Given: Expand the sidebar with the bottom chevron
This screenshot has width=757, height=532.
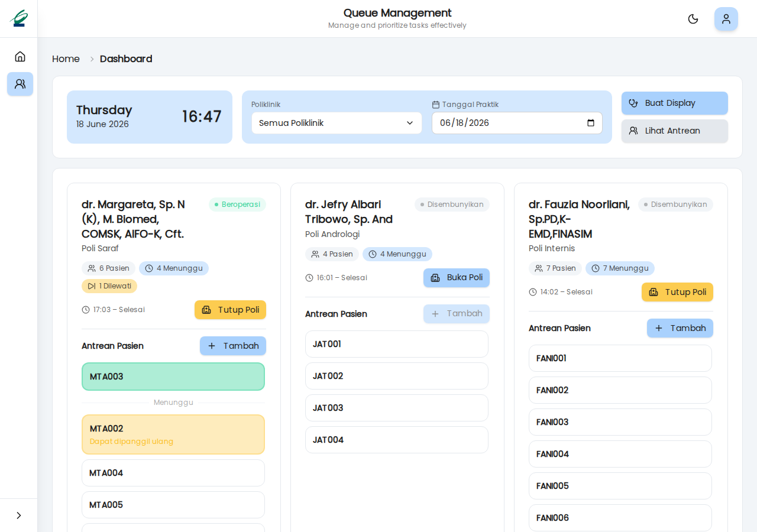Looking at the screenshot, I should 19,515.
